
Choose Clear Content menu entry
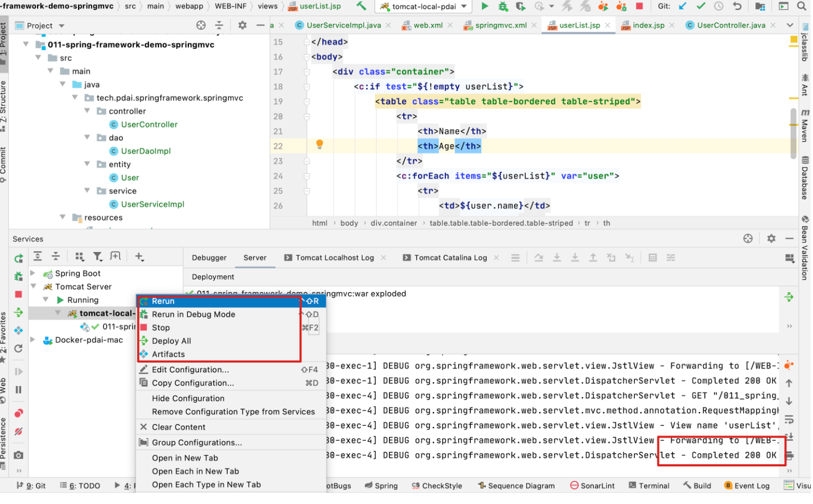point(231,428)
